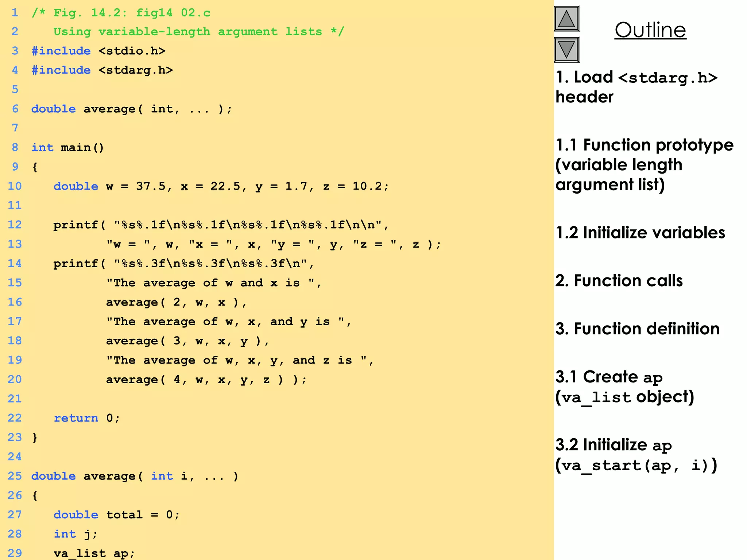The height and width of the screenshot is (560, 747).
Task: Click line number 25
Action: pyautogui.click(x=15, y=476)
